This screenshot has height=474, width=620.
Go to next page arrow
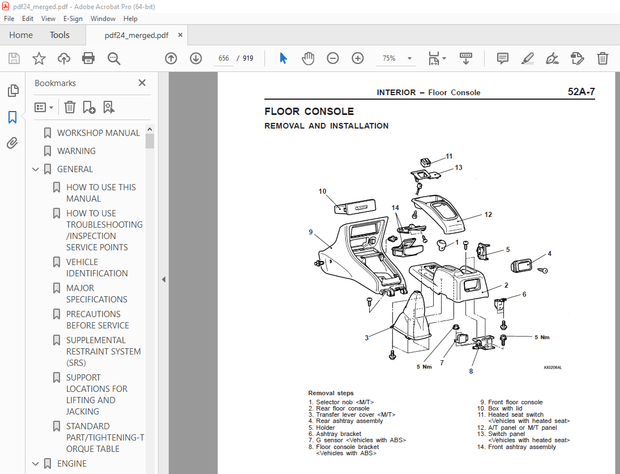coord(196,59)
